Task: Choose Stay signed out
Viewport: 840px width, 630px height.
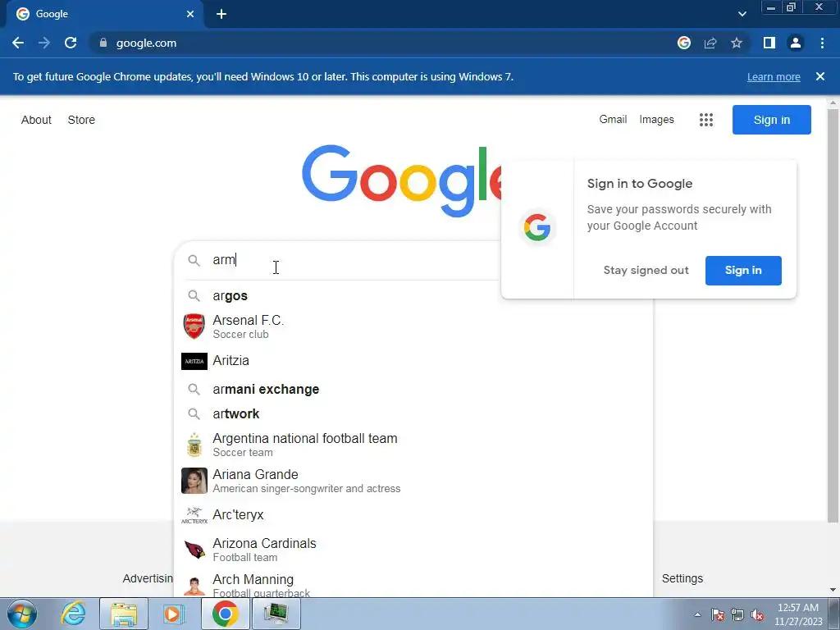Action: (x=646, y=271)
